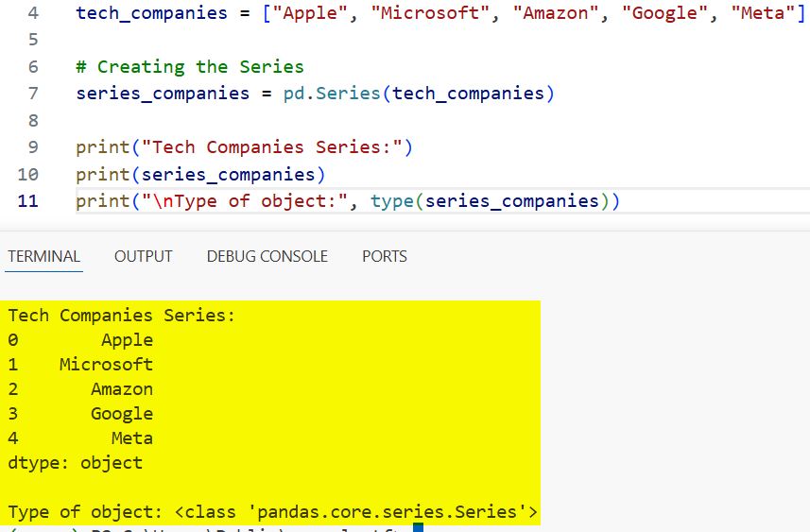Switch to the PORTS tab
This screenshot has height=532, width=810.
point(385,256)
